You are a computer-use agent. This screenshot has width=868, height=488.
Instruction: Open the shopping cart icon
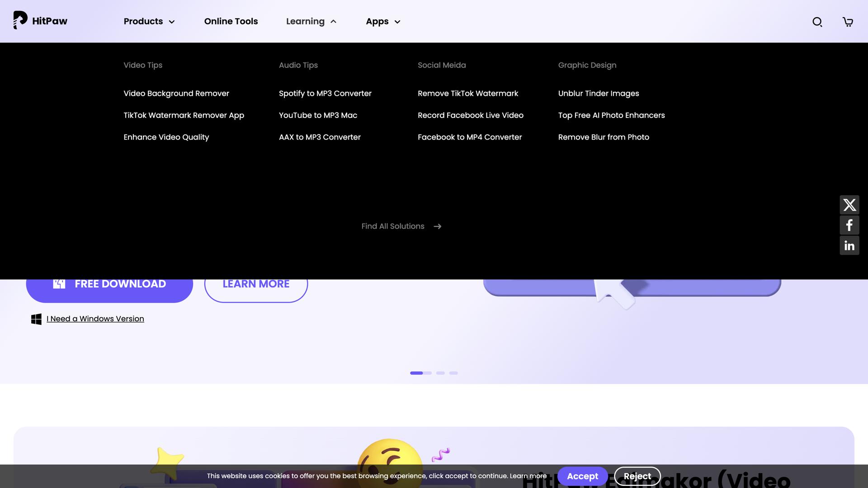coord(848,22)
